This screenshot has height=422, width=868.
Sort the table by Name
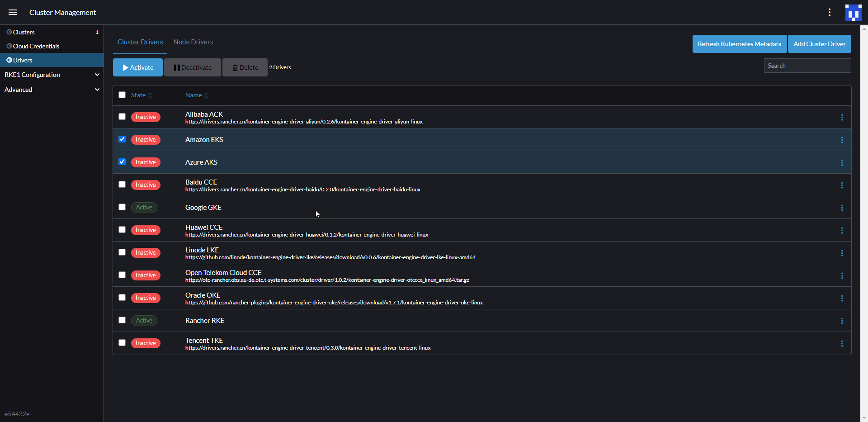point(193,95)
